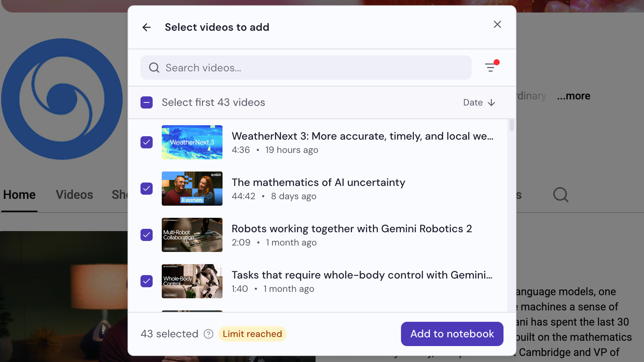Open the Home tab on the channel page
Image resolution: width=644 pixels, height=362 pixels.
[19, 195]
